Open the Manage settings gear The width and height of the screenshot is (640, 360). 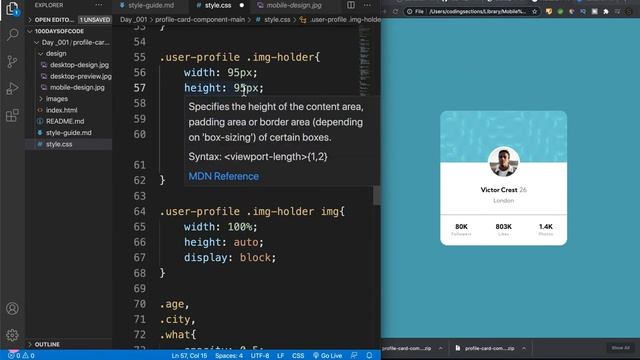click(x=12, y=335)
